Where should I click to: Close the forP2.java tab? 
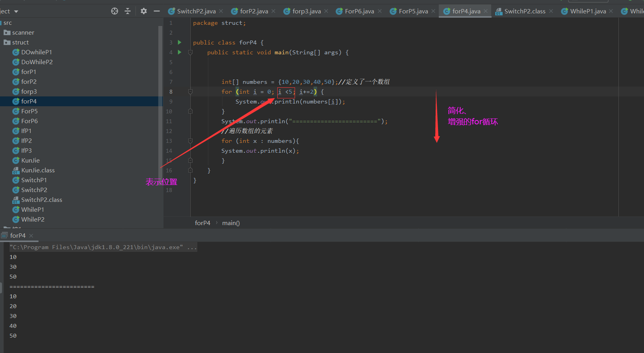tap(273, 11)
